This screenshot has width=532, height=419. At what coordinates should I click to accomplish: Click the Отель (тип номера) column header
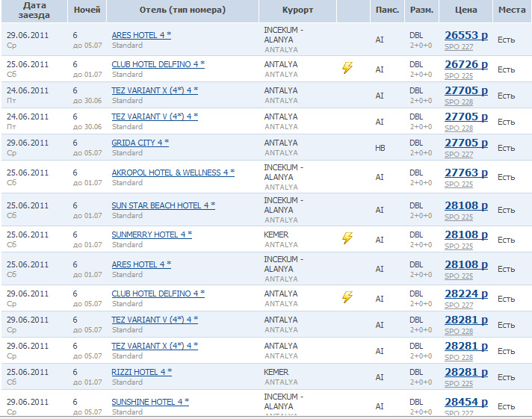point(182,10)
